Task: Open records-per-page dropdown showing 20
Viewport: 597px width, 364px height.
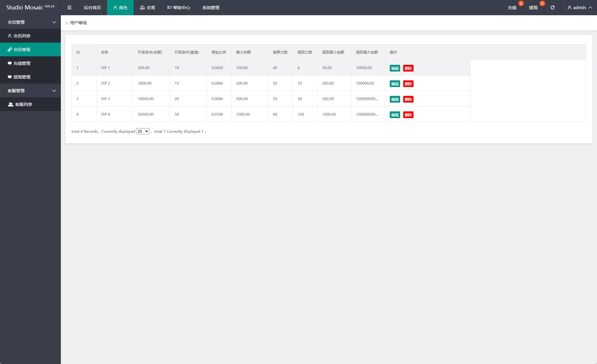Action: [x=143, y=131]
